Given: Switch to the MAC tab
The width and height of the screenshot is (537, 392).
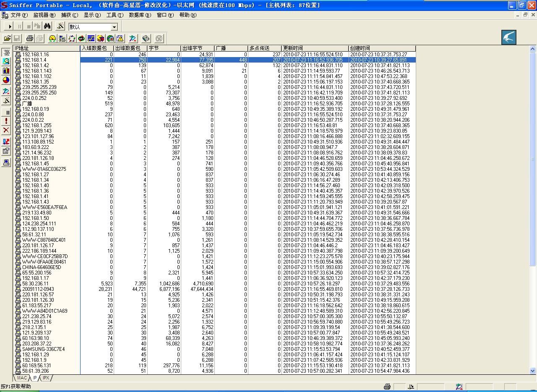Looking at the screenshot, I should pyautogui.click(x=22, y=378).
